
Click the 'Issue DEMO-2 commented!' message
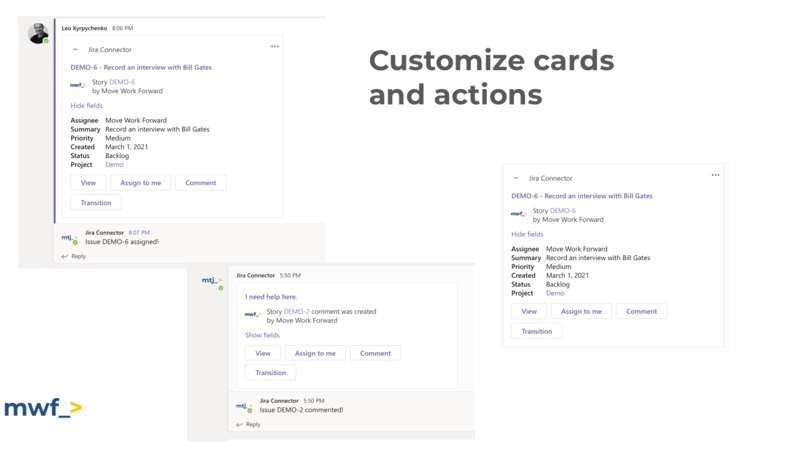click(x=301, y=410)
